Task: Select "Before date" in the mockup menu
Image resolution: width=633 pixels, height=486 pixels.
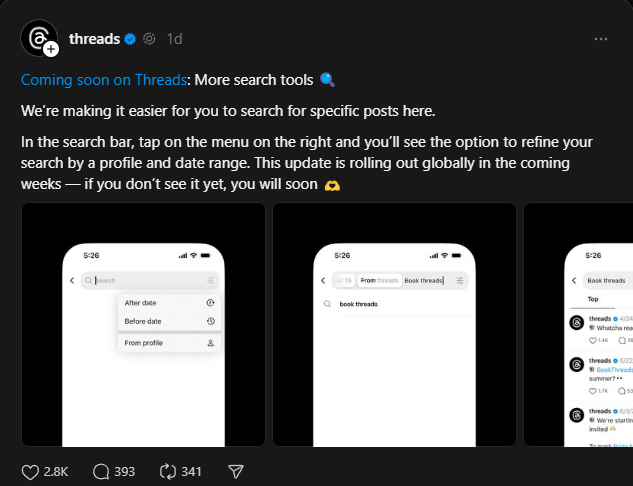Action: coord(143,321)
